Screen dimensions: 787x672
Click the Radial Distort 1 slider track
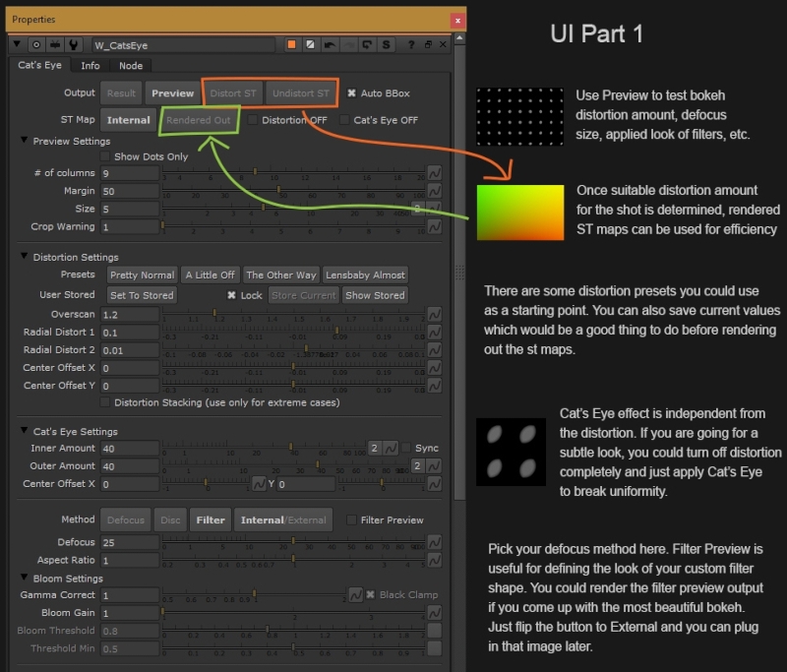293,333
